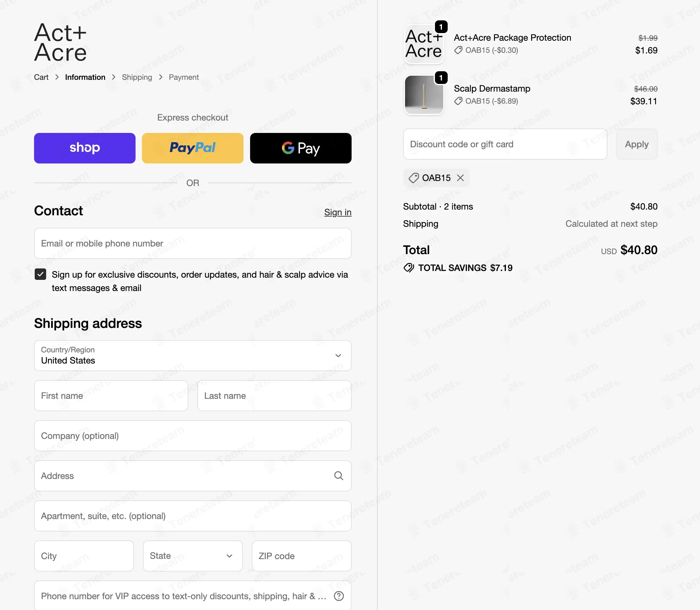Open the phone number help question-mark icon
700x610 pixels.
(x=339, y=596)
